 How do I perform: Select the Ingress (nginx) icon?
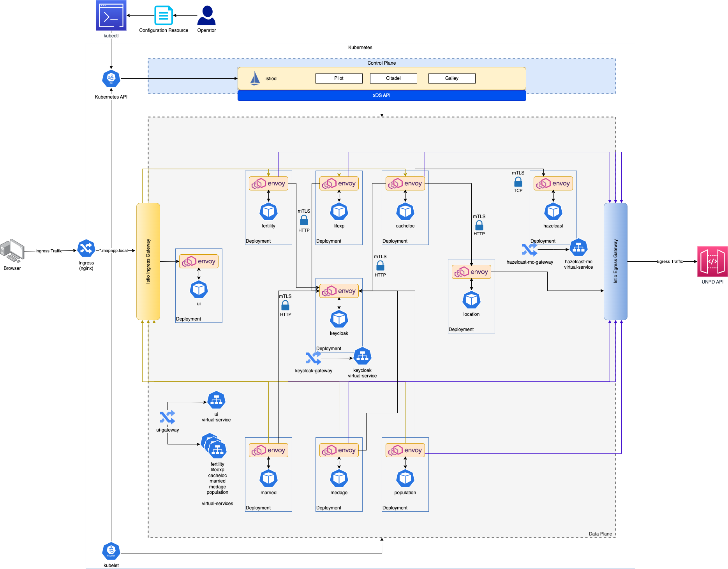coord(86,248)
